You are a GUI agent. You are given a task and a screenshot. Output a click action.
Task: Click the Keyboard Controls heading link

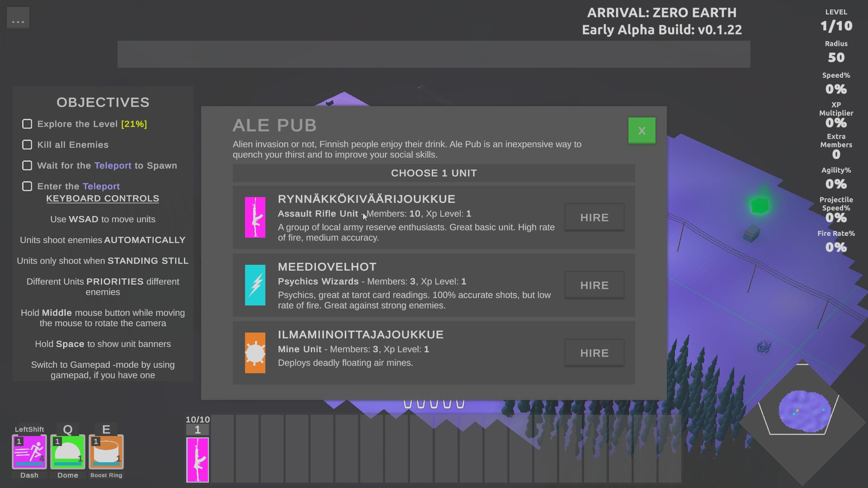point(103,198)
